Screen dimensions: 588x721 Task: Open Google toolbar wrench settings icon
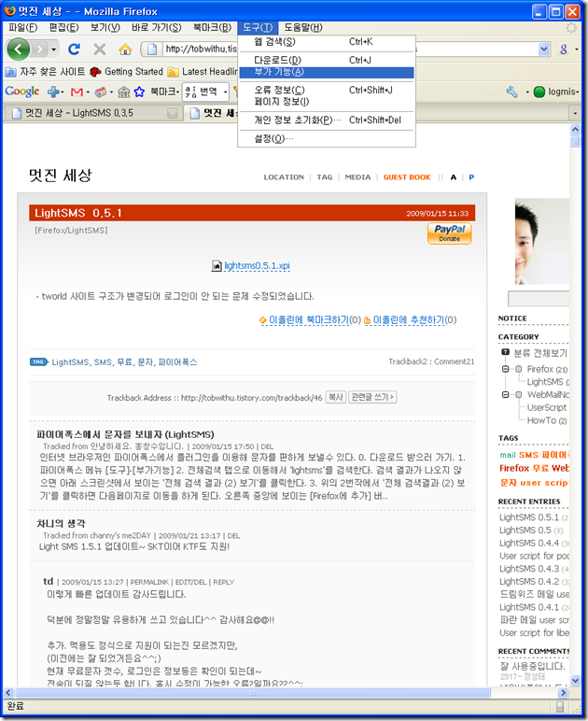pyautogui.click(x=512, y=92)
